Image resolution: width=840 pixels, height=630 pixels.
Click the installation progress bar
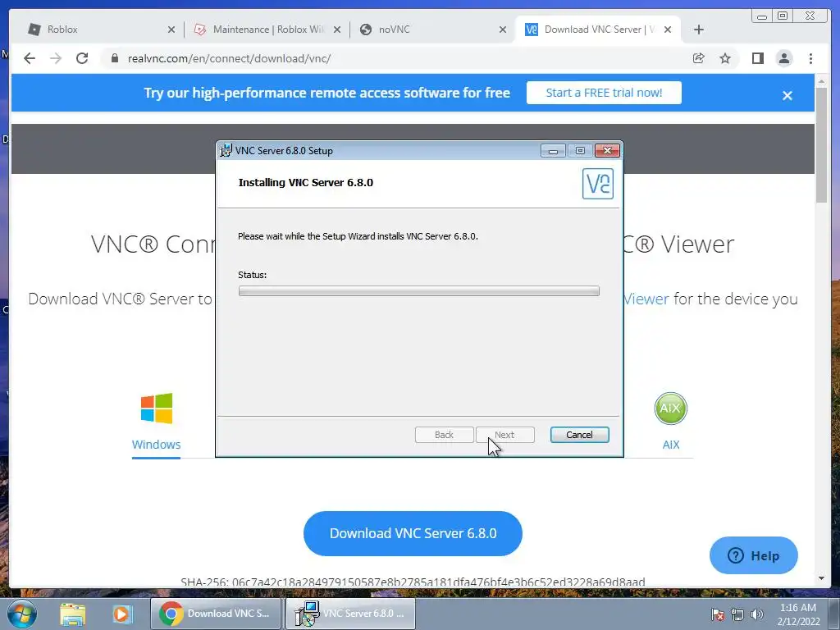coord(419,291)
